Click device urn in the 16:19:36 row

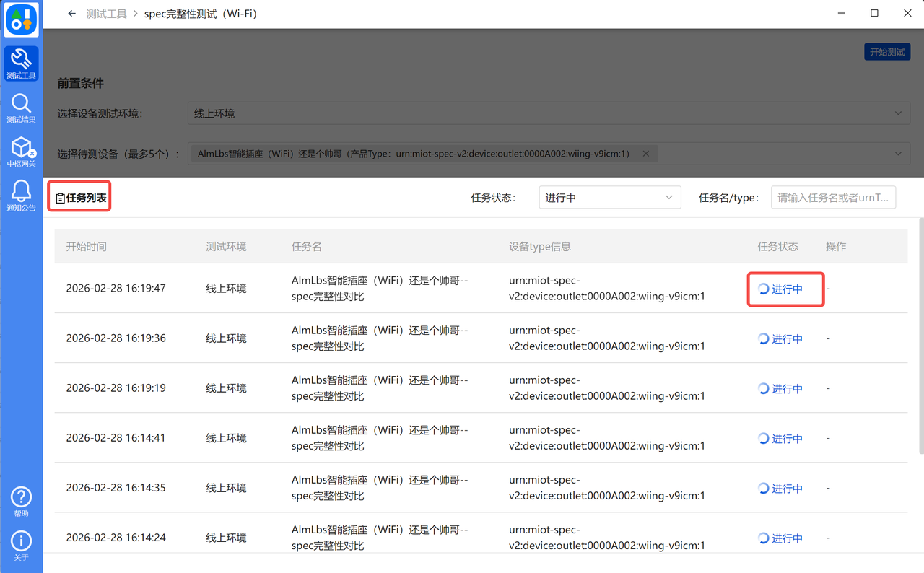[x=606, y=338]
